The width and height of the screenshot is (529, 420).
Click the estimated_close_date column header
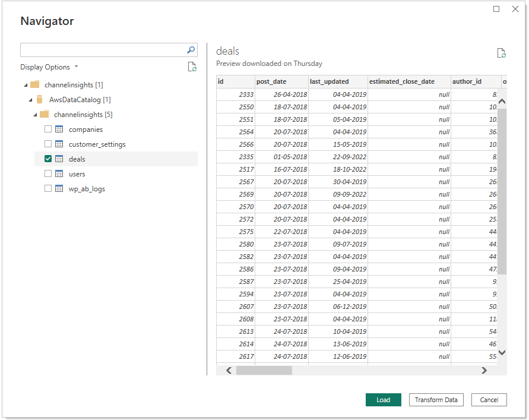tap(409, 81)
